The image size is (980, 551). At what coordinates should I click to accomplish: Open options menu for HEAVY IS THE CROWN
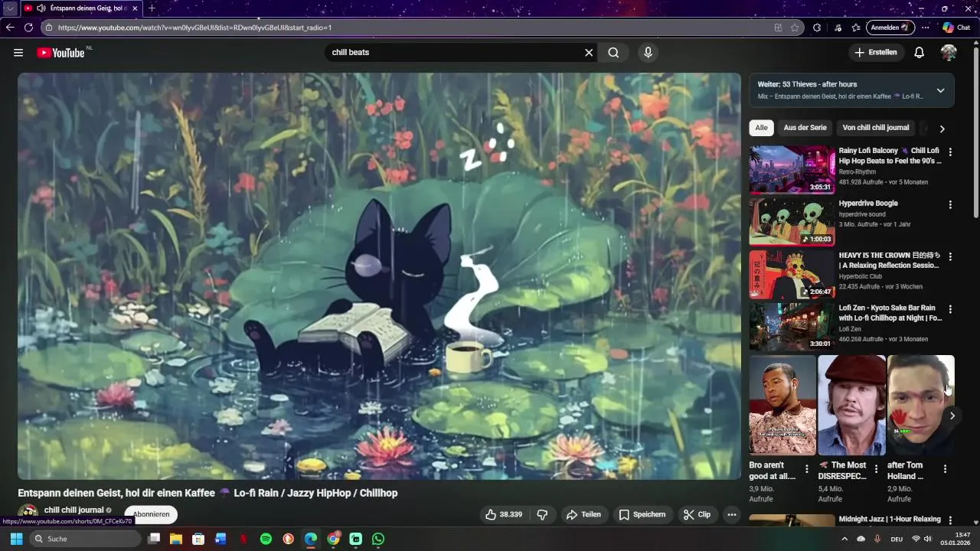pos(950,257)
